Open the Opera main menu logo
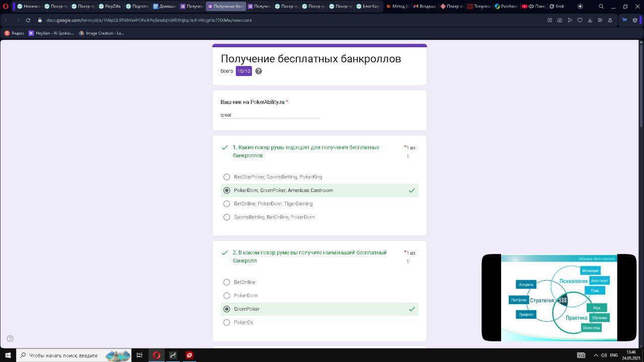This screenshot has height=362, width=644. (x=6, y=7)
